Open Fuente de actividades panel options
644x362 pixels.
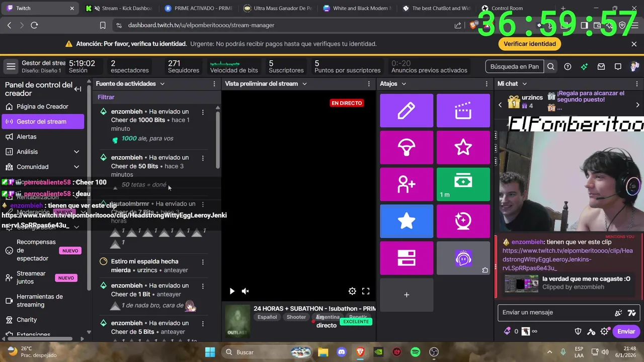click(214, 84)
